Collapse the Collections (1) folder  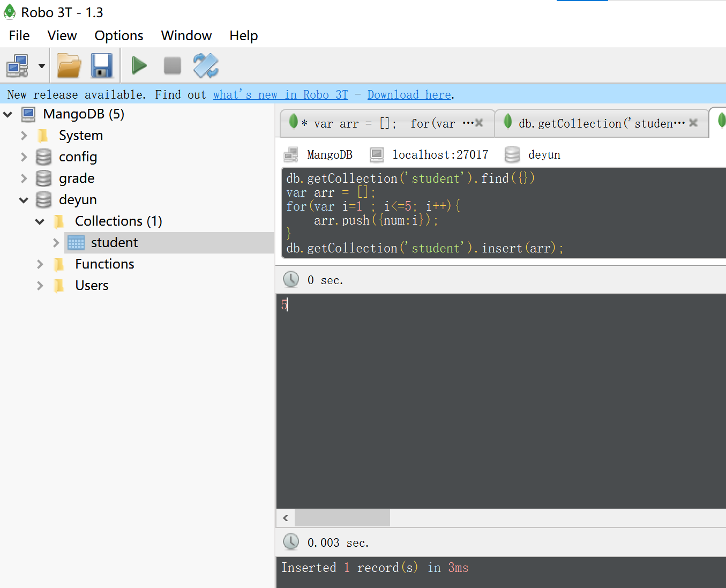[40, 221]
